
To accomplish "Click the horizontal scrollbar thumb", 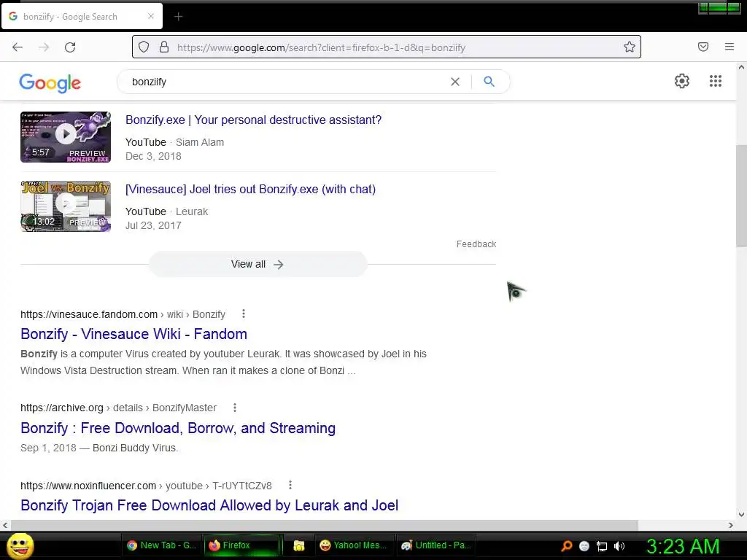I will coord(324,525).
